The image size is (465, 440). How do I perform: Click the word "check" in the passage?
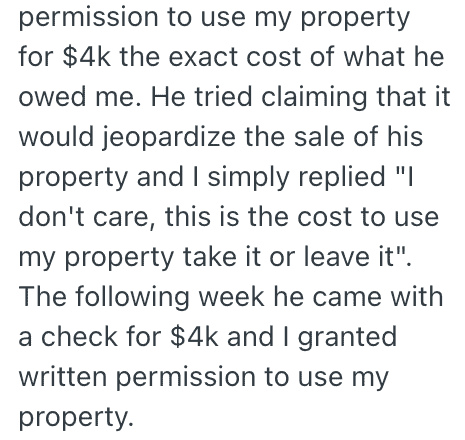tap(79, 337)
